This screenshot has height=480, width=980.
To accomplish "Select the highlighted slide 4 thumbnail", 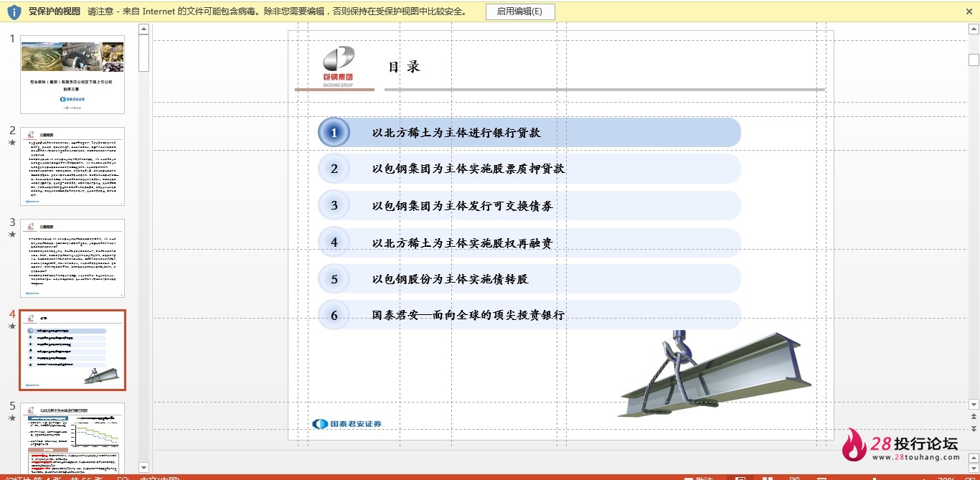I will tap(72, 350).
